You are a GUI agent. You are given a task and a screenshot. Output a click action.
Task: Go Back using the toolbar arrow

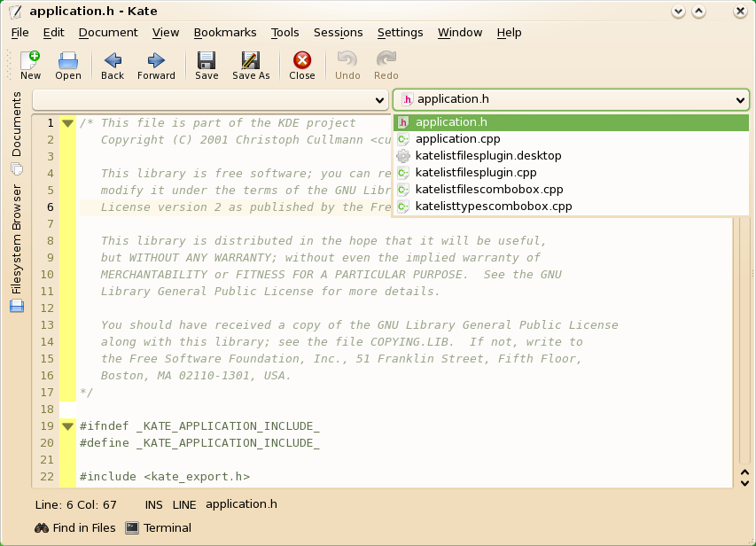point(113,65)
